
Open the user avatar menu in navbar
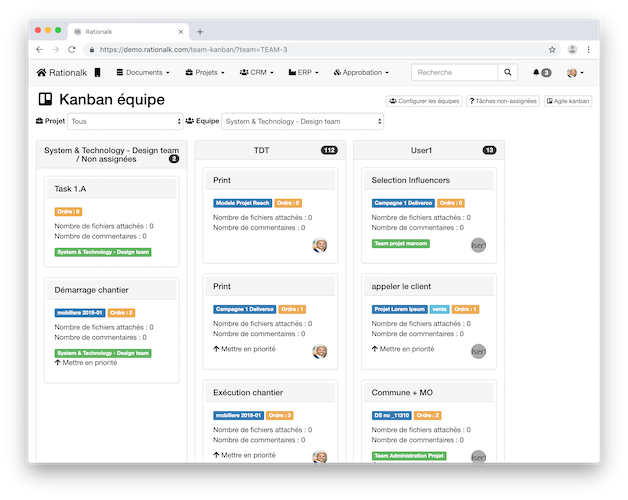575,73
